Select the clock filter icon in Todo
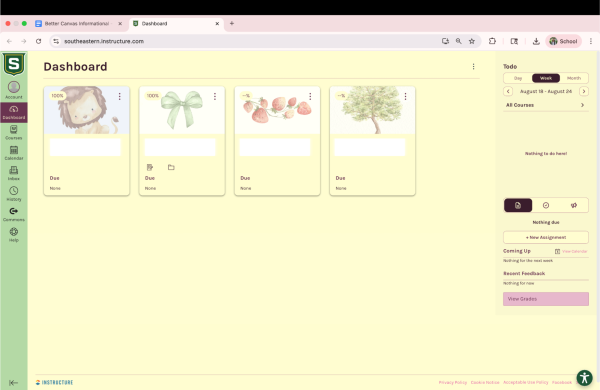This screenshot has width=600, height=390. (546, 206)
